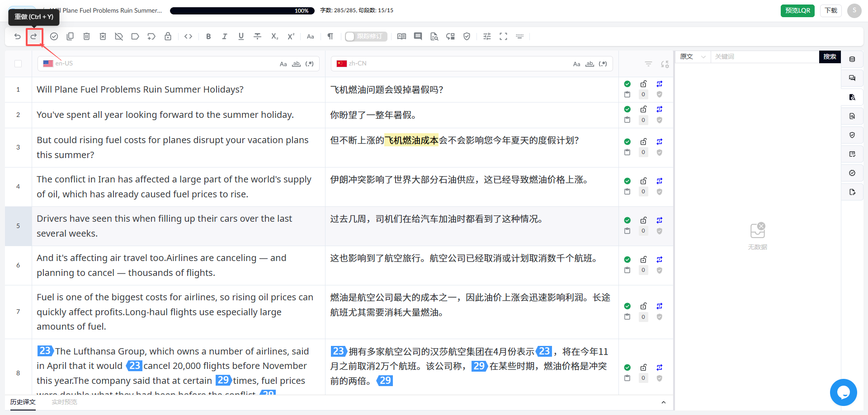This screenshot has height=415, width=868.
Task: Expand the bottom panel chevron
Action: tap(663, 402)
